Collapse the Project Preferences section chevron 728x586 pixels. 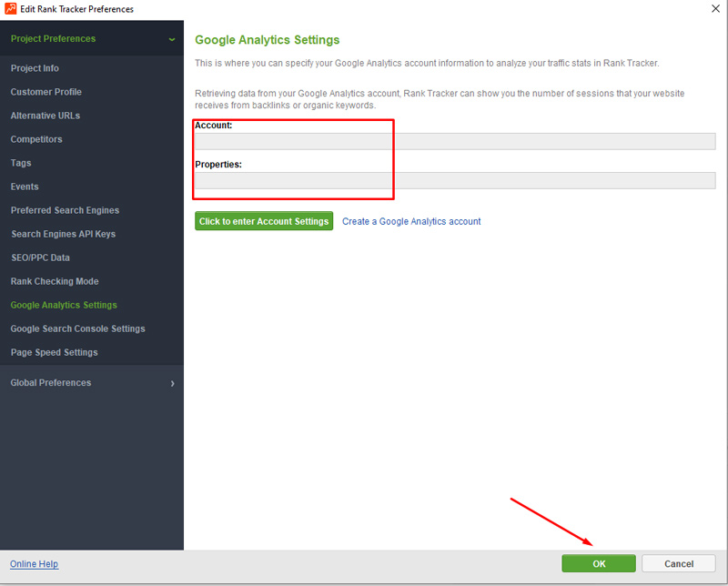click(172, 39)
